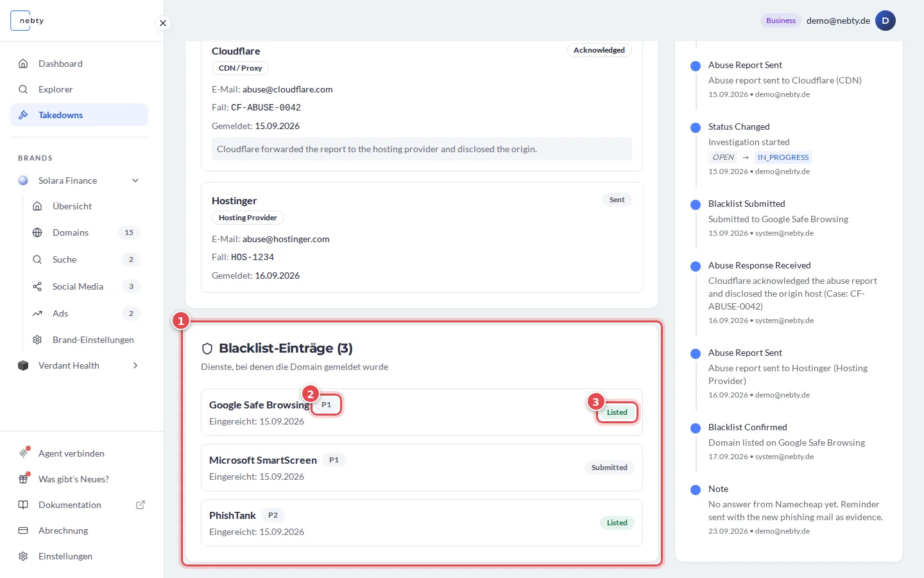Click the Hosting Provider tag
Screen dimensions: 924x578
click(x=248, y=218)
